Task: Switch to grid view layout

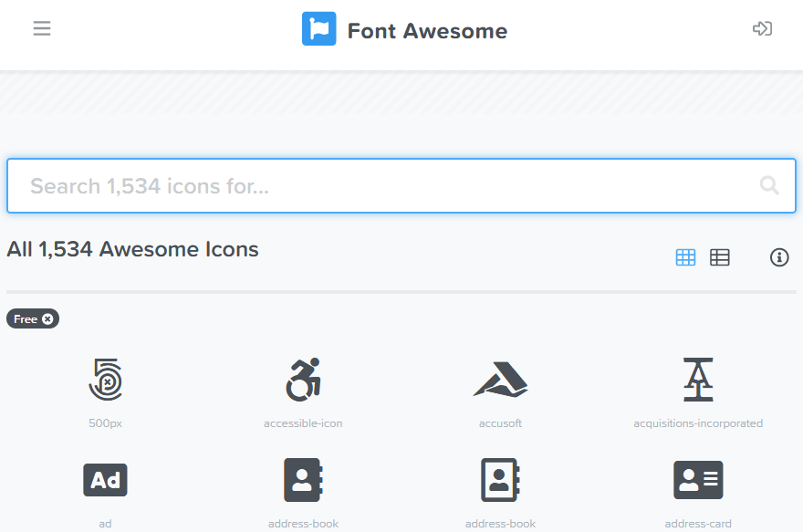Action: [x=685, y=257]
